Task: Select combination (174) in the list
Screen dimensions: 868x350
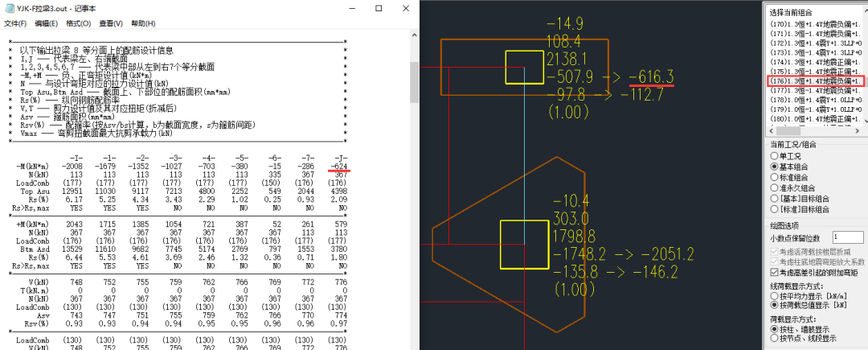Action: tap(814, 63)
